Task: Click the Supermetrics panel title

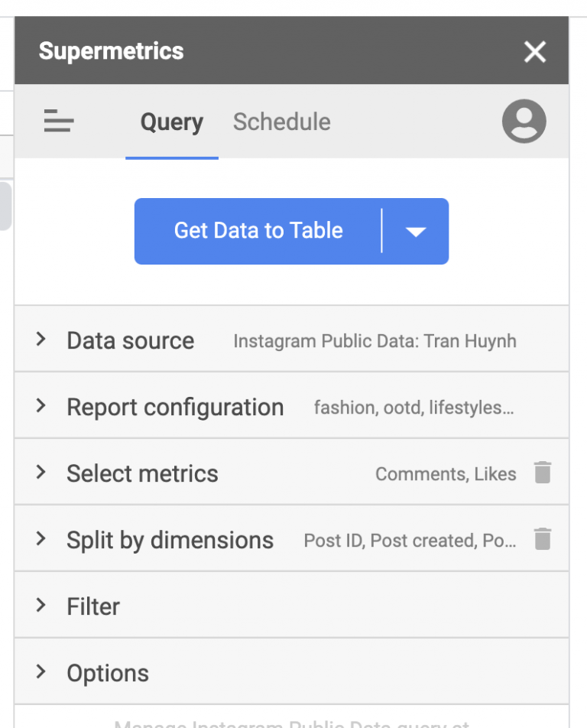Action: click(111, 51)
